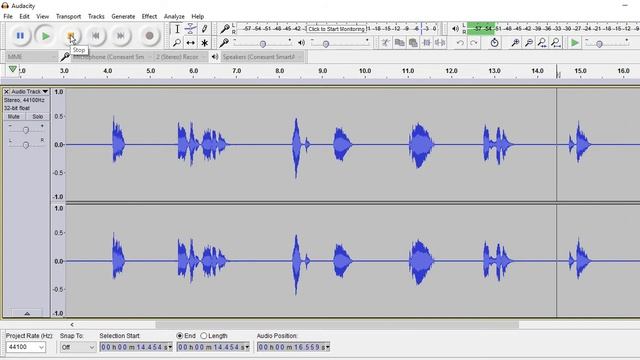Open Selection Start time format arrow
The image size is (640, 360).
pos(170,347)
